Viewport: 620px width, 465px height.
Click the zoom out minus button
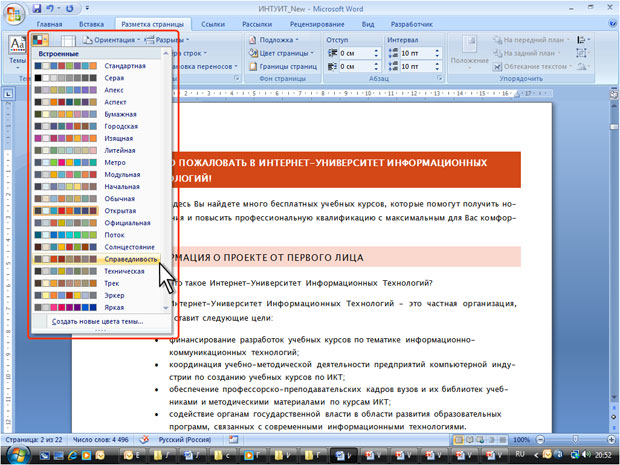coord(541,439)
